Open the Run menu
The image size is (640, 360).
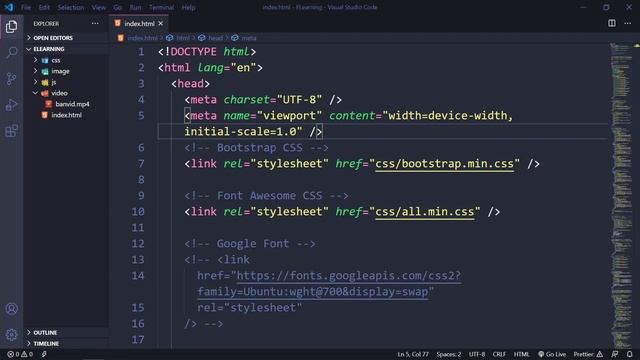coord(136,7)
